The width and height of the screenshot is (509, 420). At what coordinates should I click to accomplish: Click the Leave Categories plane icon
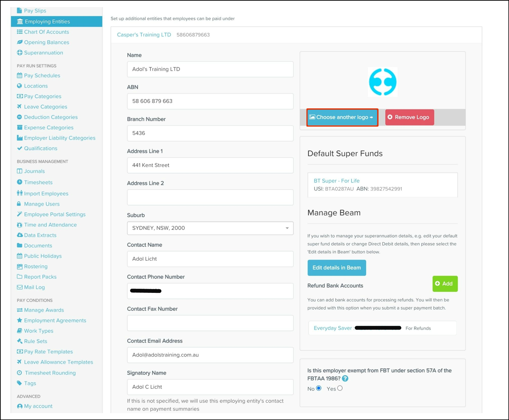click(x=19, y=107)
